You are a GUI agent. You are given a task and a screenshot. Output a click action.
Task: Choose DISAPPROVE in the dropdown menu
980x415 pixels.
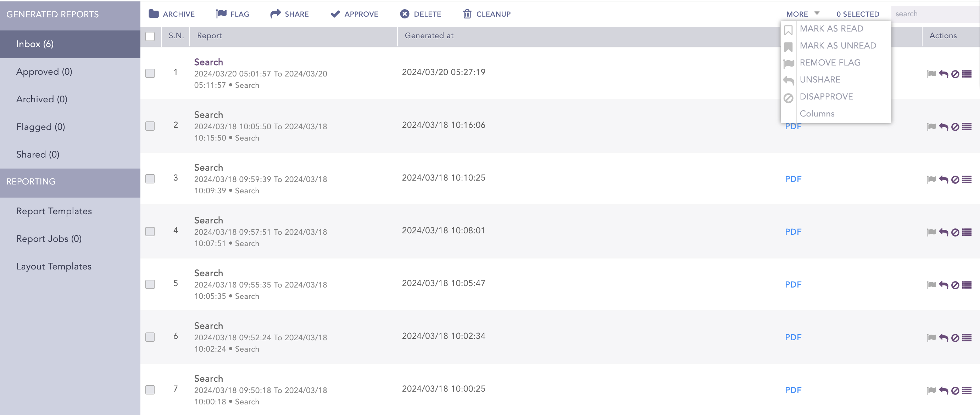[826, 97]
